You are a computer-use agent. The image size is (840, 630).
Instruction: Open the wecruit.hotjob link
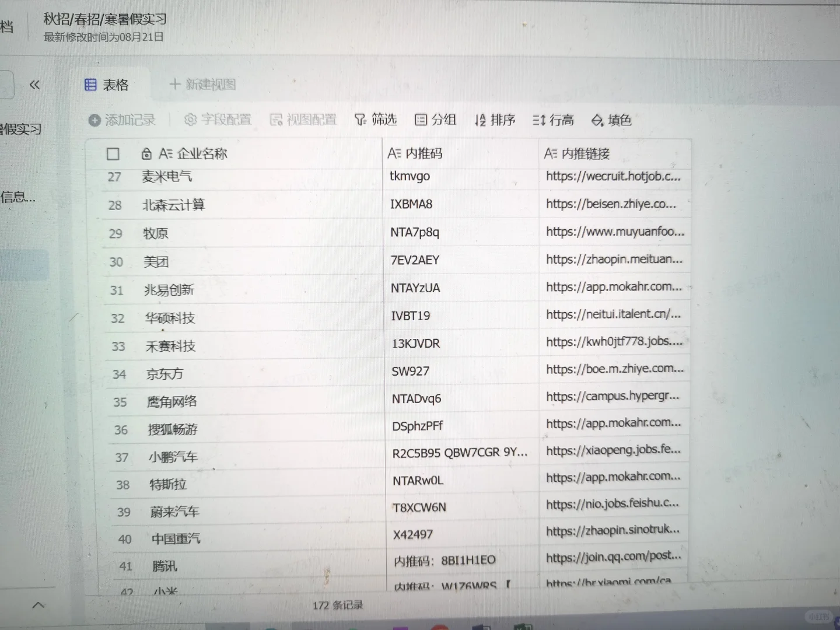613,176
